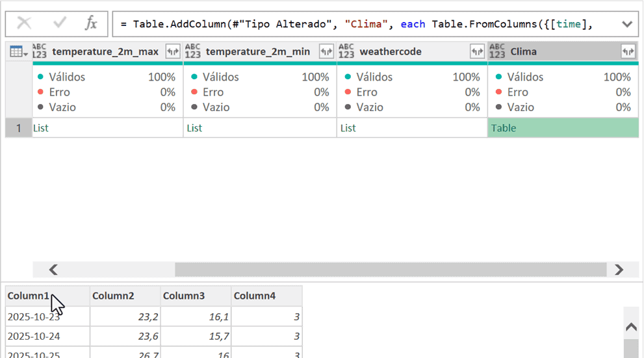Image resolution: width=644 pixels, height=358 pixels.
Task: Open the List link under temperature_2m_max
Action: tap(40, 128)
